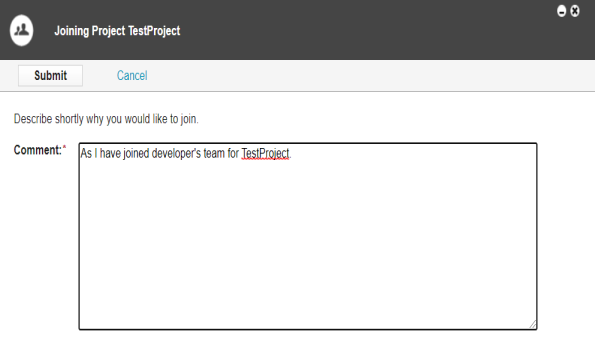Viewport: 595px width, 360px height.
Task: Click the comment box resize handle
Action: [532, 324]
